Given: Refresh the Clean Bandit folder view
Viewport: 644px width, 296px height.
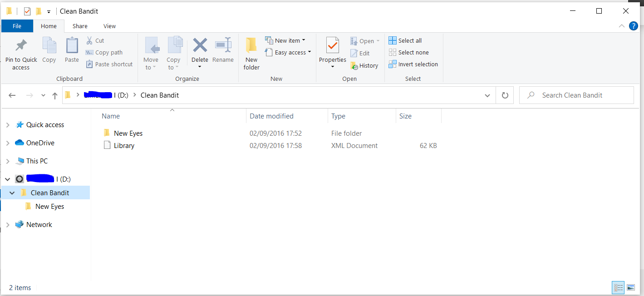Looking at the screenshot, I should tap(505, 95).
